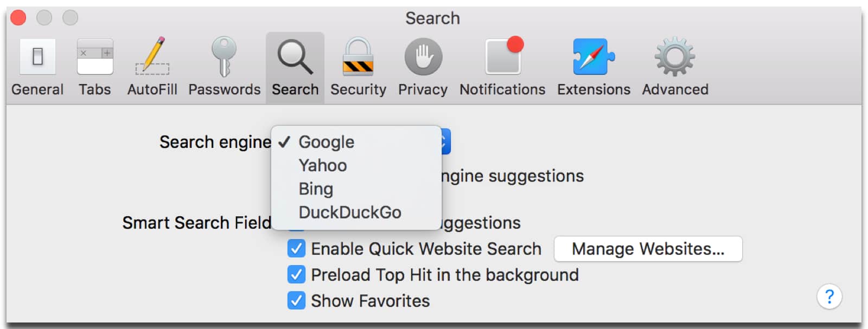Open Notifications preferences pane
This screenshot has width=868, height=329.
click(x=502, y=66)
